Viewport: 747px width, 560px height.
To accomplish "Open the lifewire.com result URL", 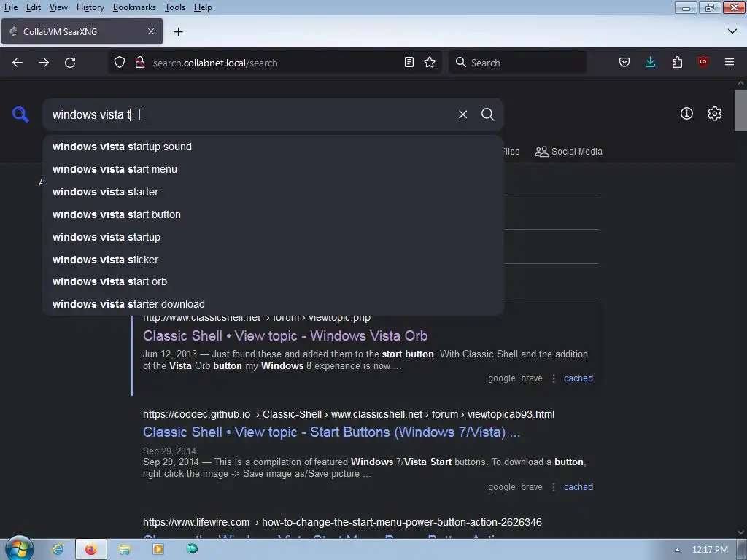I will click(342, 522).
